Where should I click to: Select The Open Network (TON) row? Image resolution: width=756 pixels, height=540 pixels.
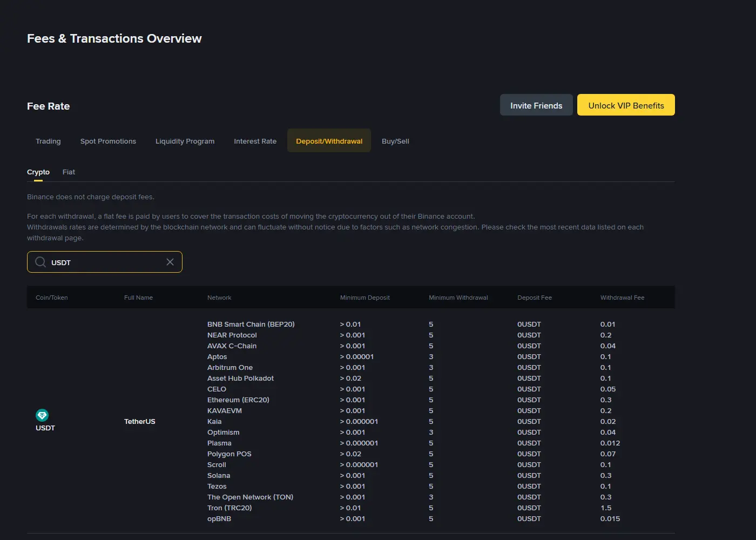click(x=251, y=497)
